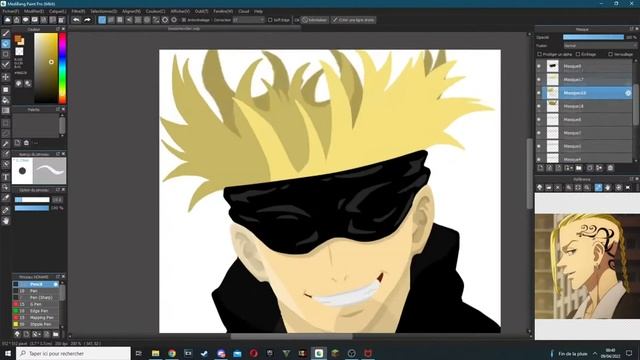Click the rainbow hue bar
Image resolution: width=640 pixels, height=360 pixels.
point(62,68)
